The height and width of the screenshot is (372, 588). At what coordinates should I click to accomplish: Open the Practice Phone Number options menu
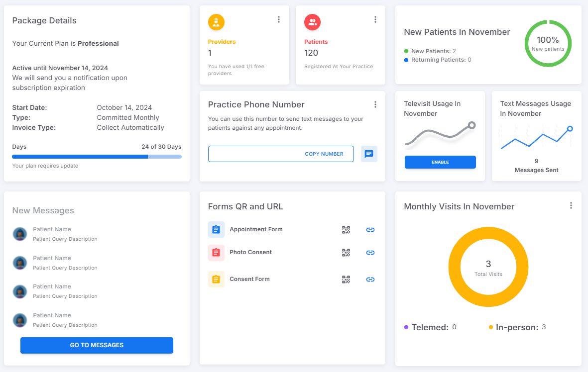[375, 104]
